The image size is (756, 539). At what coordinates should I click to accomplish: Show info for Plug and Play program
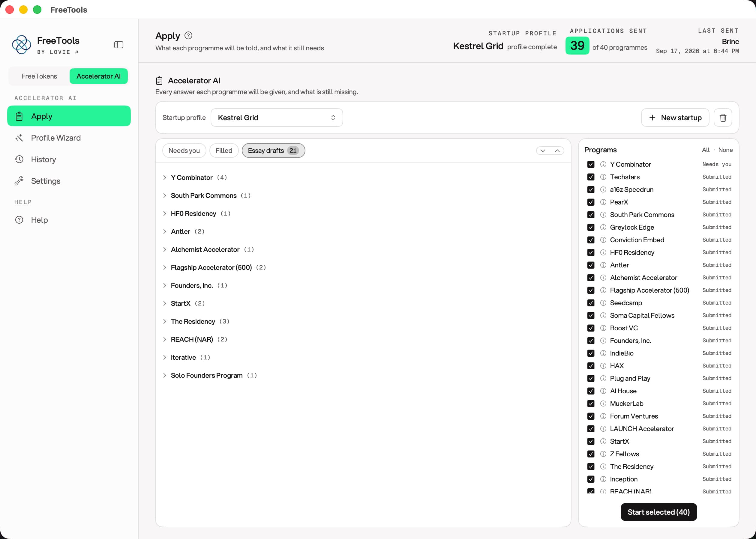pos(603,378)
